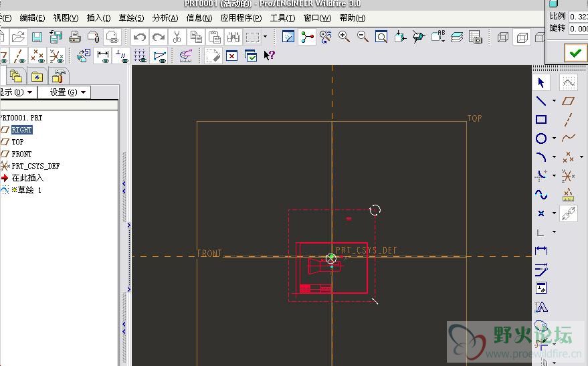Click the zoom out magnifier
The image size is (588, 366).
coord(363,37)
